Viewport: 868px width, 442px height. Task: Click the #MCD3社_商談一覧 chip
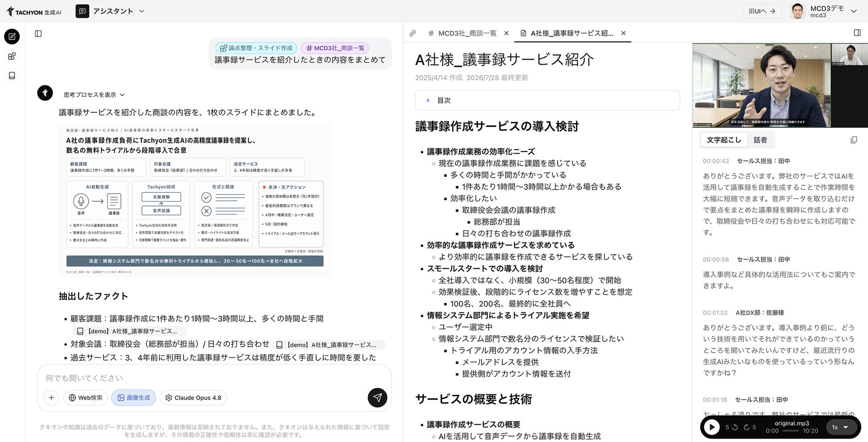[x=335, y=48]
